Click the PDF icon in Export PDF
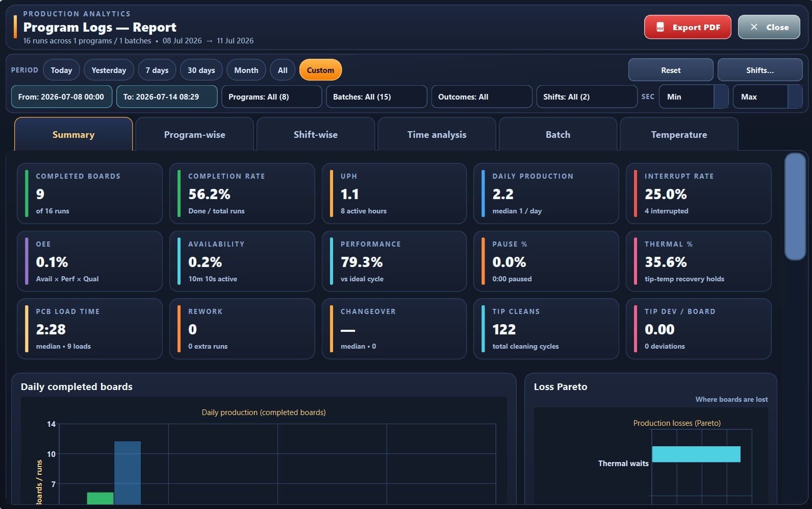Viewport: 812px width, 509px height. (x=659, y=27)
